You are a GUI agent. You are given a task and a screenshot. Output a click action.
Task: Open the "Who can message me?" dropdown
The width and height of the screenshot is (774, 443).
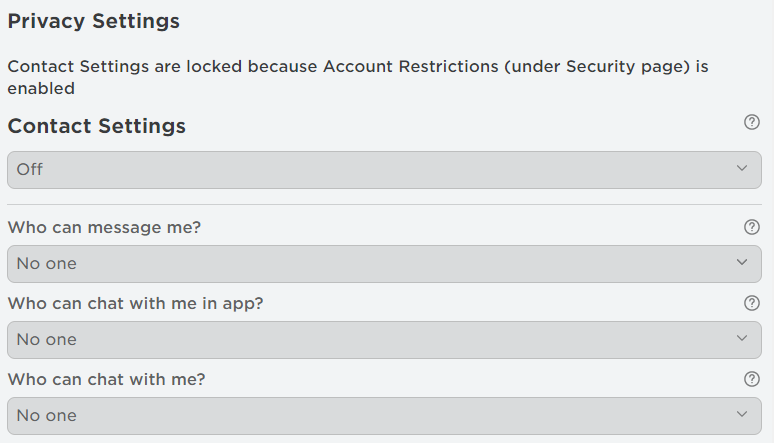pyautogui.click(x=384, y=263)
